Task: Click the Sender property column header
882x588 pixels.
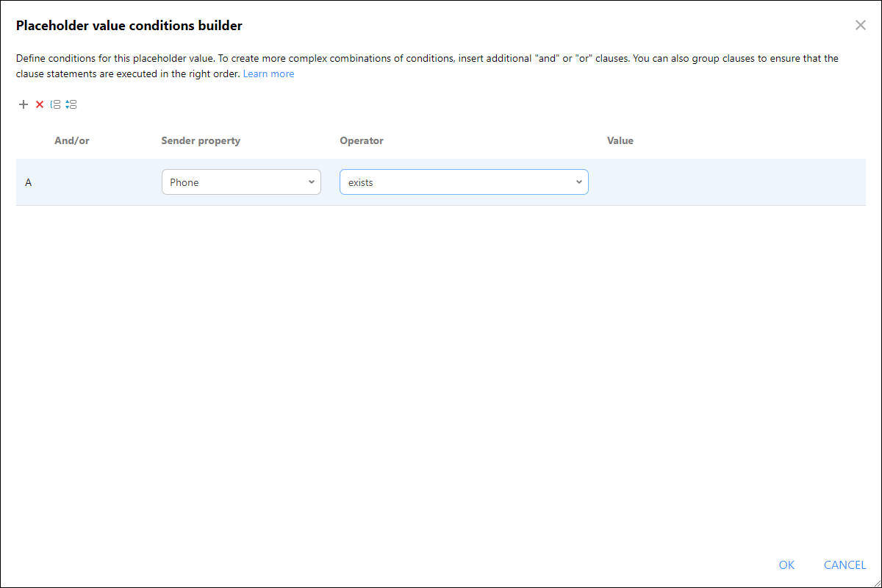Action: tap(201, 140)
